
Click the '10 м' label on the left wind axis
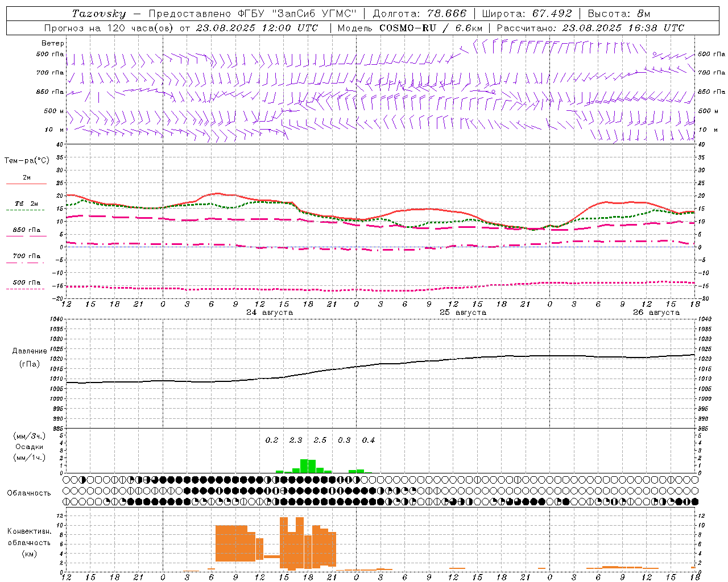pyautogui.click(x=54, y=130)
